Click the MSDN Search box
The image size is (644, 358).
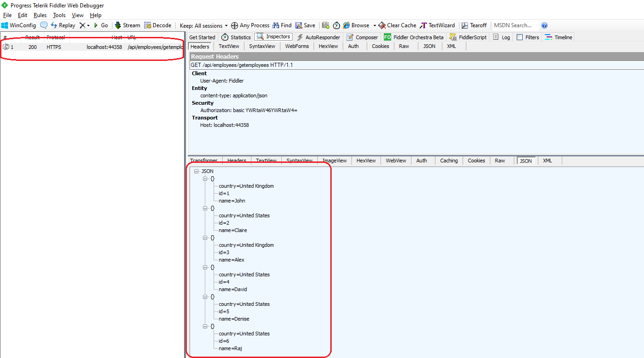pos(514,25)
